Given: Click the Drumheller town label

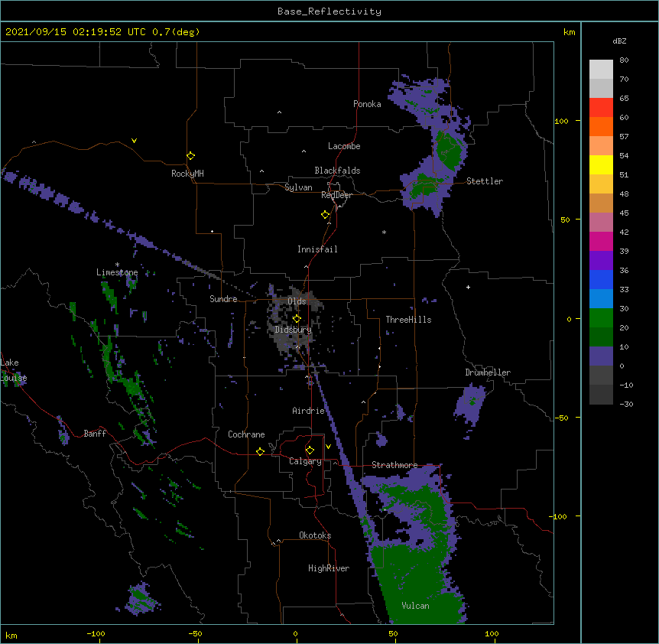Looking at the screenshot, I should pos(488,372).
